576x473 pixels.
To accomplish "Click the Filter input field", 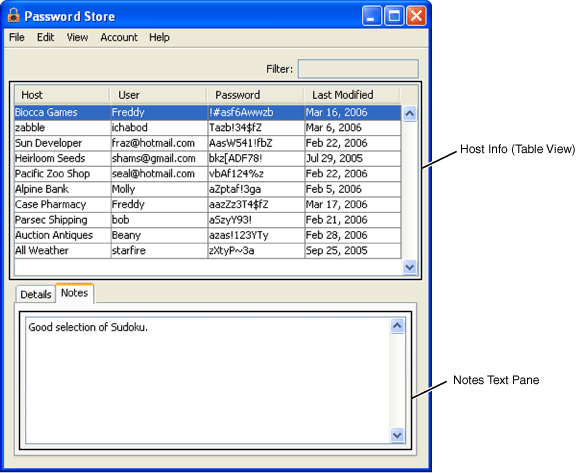I will [358, 69].
